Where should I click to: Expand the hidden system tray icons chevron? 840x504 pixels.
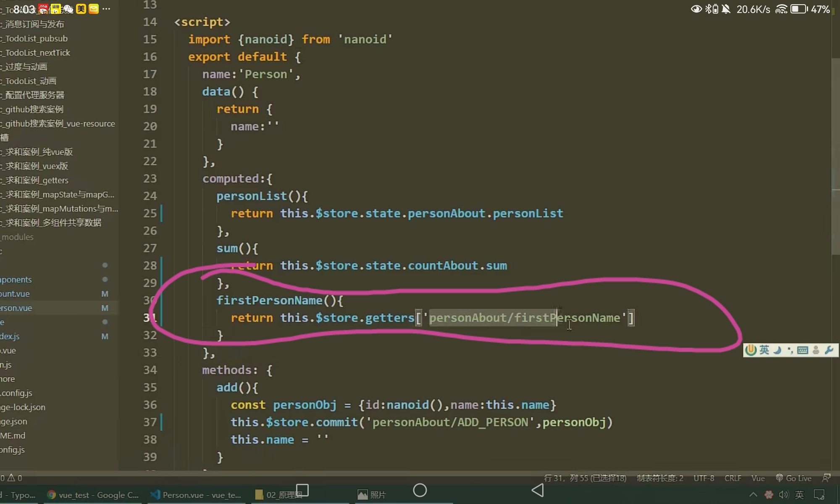[753, 495]
